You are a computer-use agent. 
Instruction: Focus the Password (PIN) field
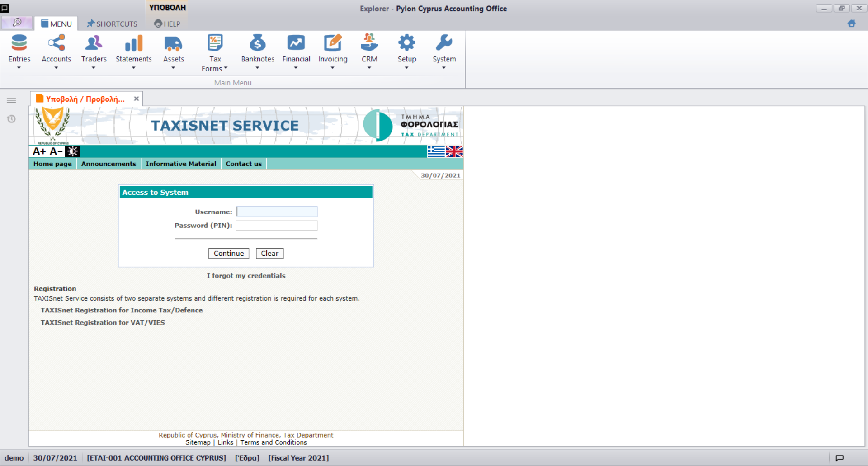(x=276, y=226)
